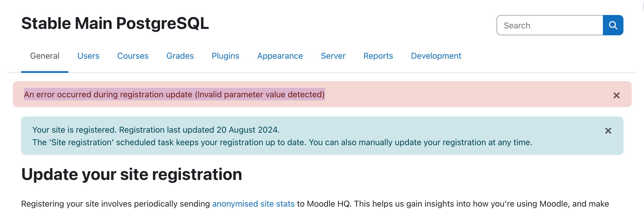Follow the 'anonymised site stats' link
Viewport: 644px width, 213px height.
pos(253,204)
